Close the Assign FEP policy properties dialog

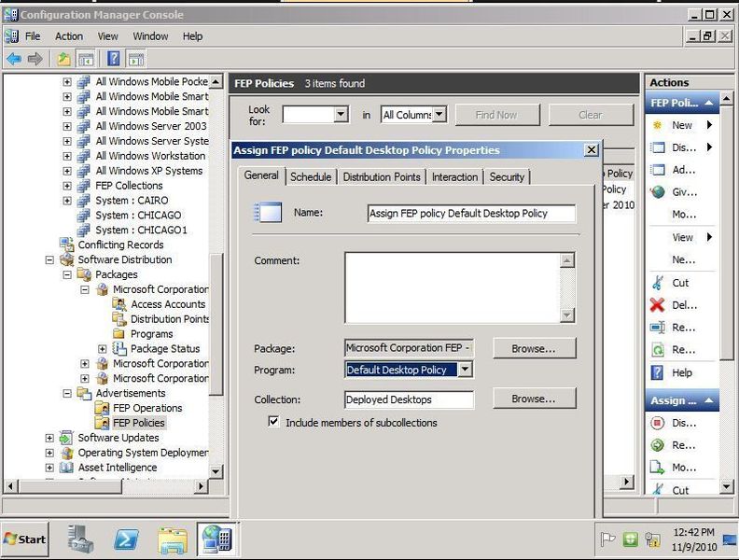tap(591, 150)
